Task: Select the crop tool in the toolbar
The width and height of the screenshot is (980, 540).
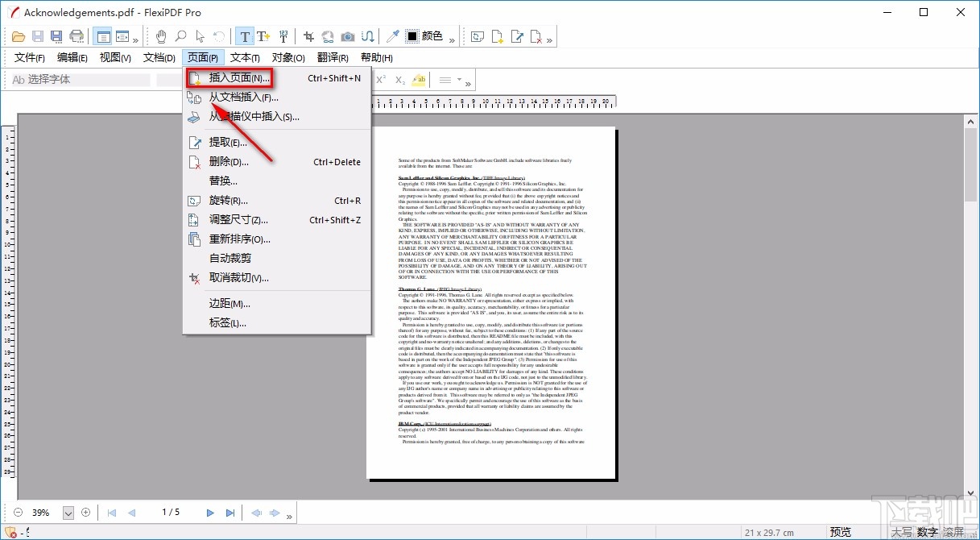Action: click(x=308, y=36)
